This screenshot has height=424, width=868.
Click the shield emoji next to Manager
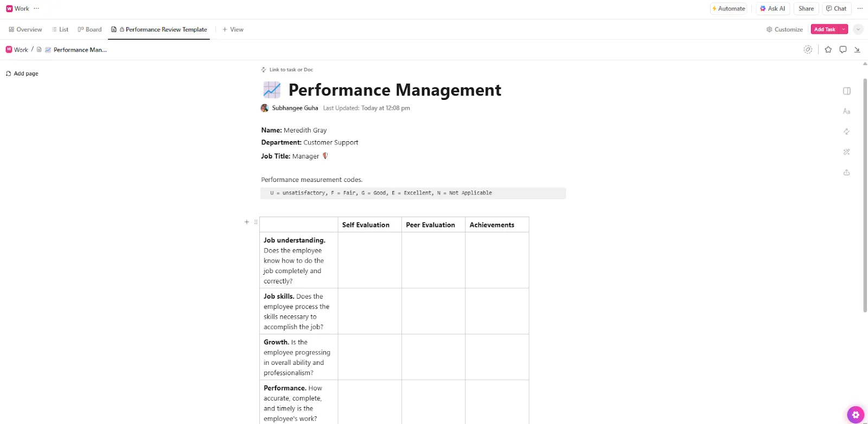tap(325, 156)
